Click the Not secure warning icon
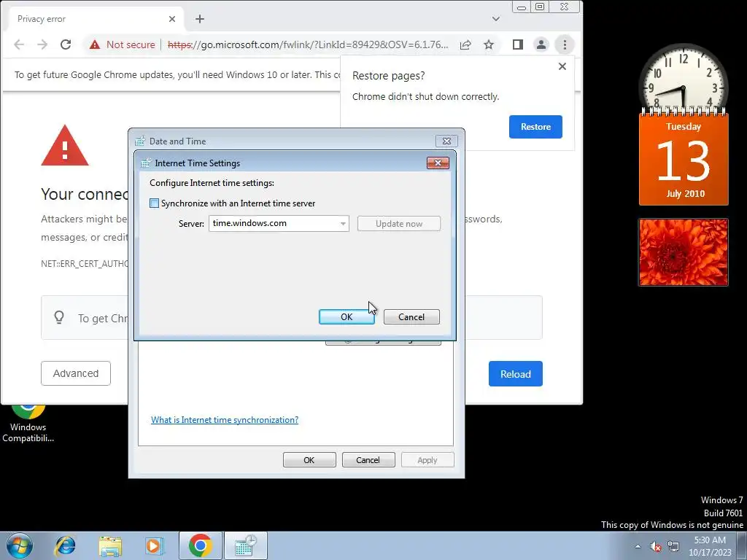Screen dimensions: 747x560 (x=95, y=44)
